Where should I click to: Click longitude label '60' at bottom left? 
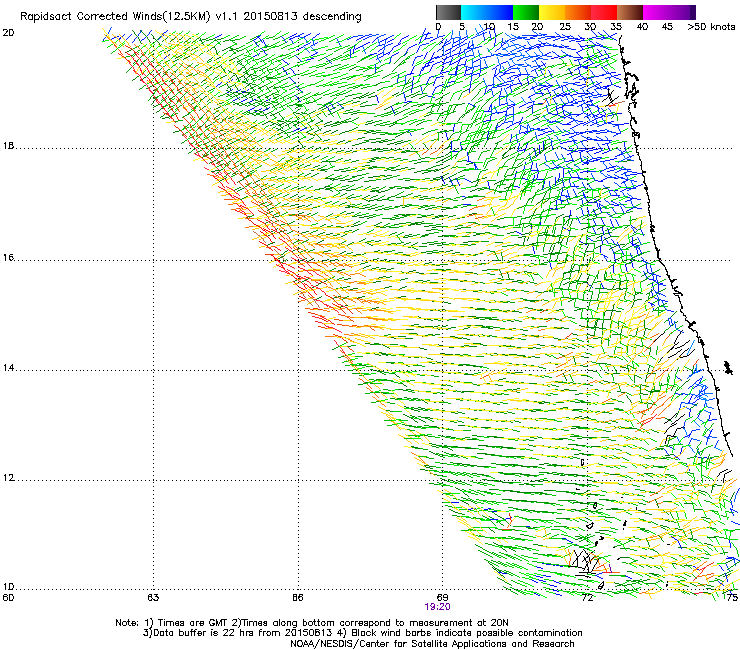tap(8, 598)
